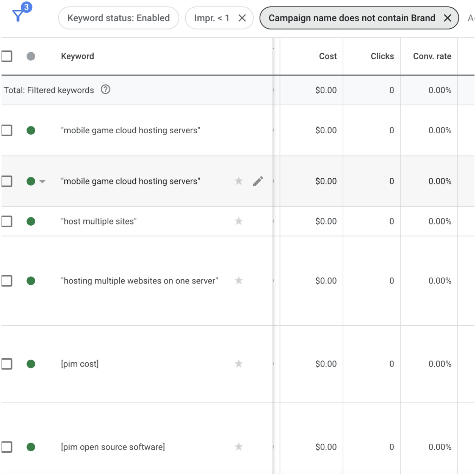Screen dimensions: 476x474
Task: Select checkbox for "host multiple sites" row
Action: [7, 221]
